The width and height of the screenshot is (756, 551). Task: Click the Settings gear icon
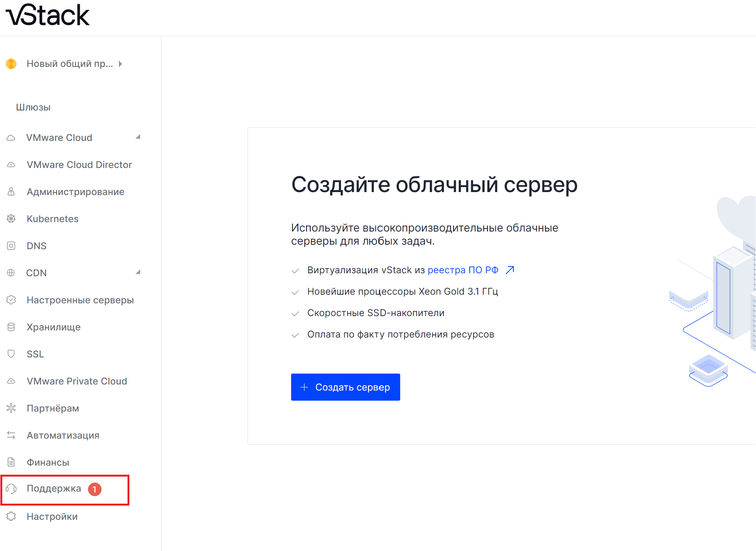coord(11,516)
